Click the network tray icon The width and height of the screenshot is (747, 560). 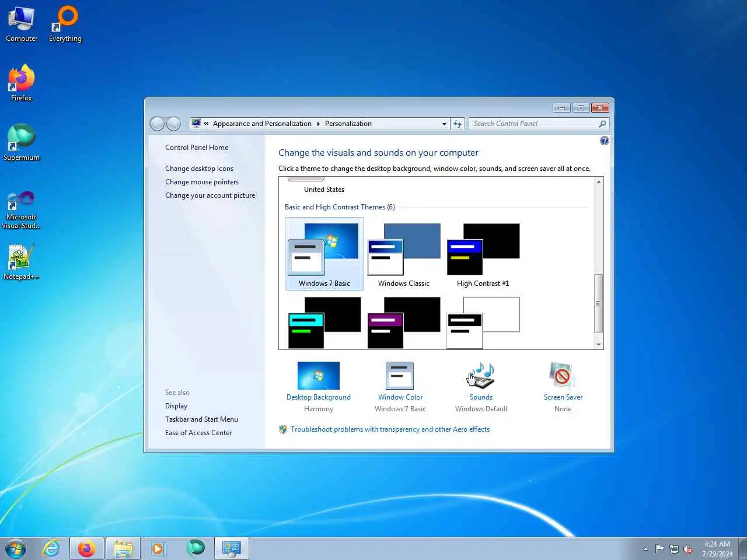click(x=674, y=549)
